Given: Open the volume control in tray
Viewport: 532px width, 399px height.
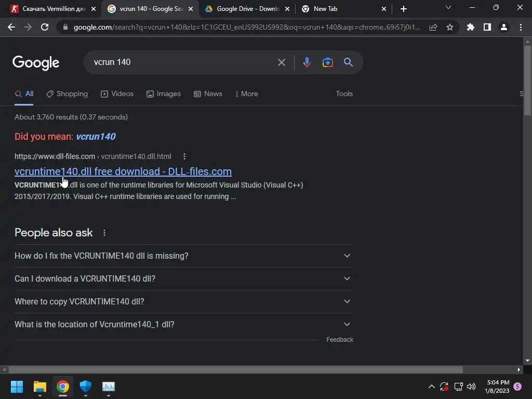Looking at the screenshot, I should coord(471,387).
